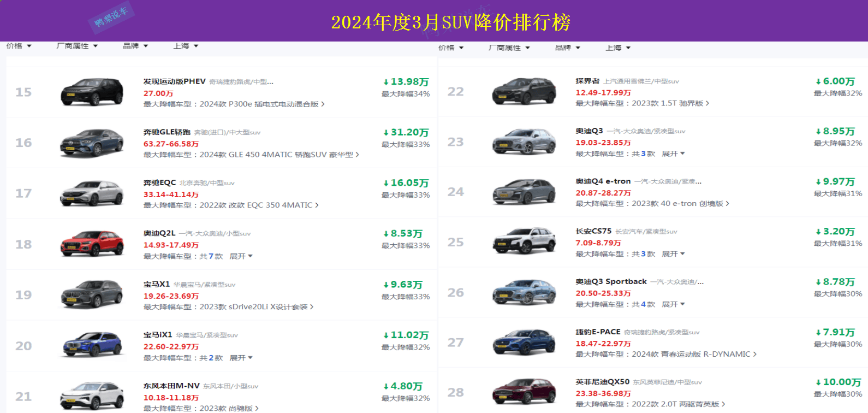Expand the 奥迪Q3 model list with 展开
868x413 pixels.
673,154
